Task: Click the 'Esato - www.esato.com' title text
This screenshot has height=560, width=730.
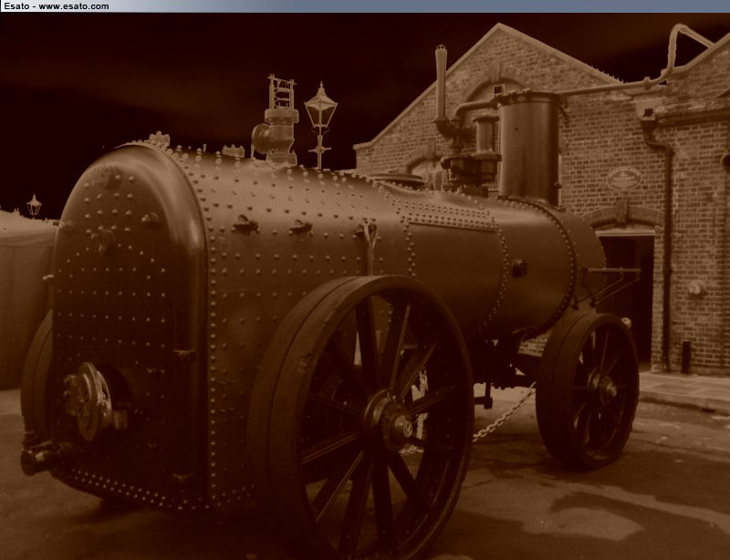Action: tap(57, 6)
